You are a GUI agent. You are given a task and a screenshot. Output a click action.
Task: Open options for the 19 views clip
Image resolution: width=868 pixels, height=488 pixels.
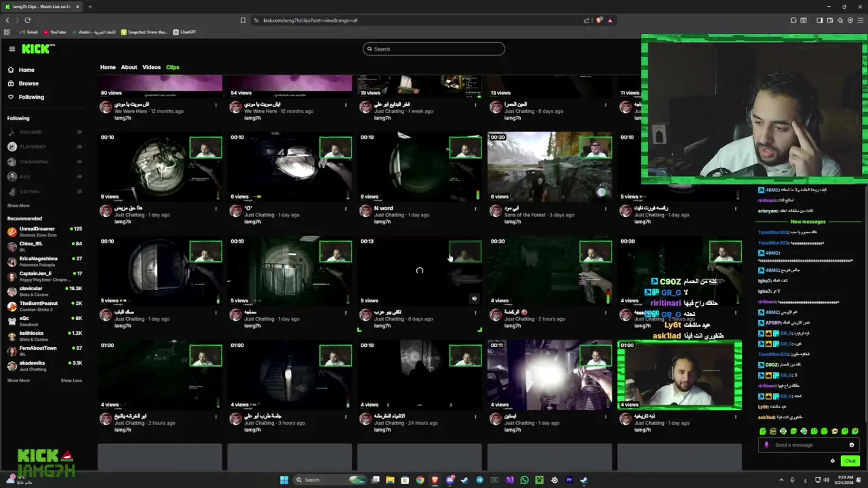point(476,105)
